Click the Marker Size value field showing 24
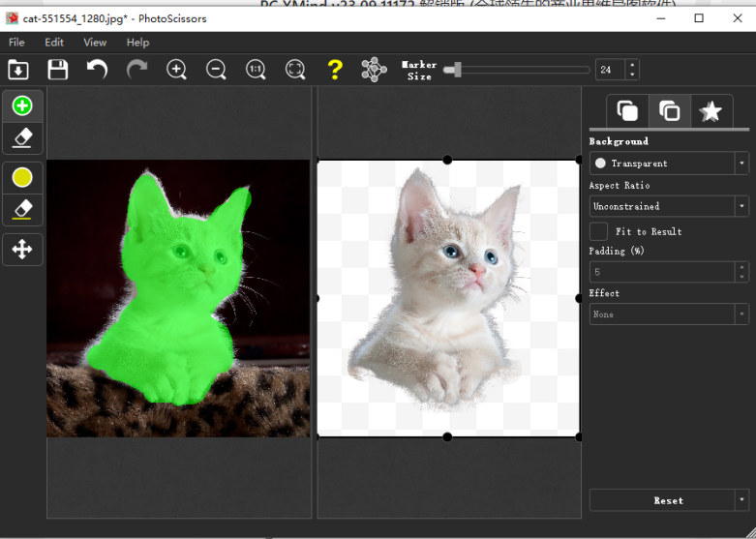756x539 pixels. tap(611, 70)
